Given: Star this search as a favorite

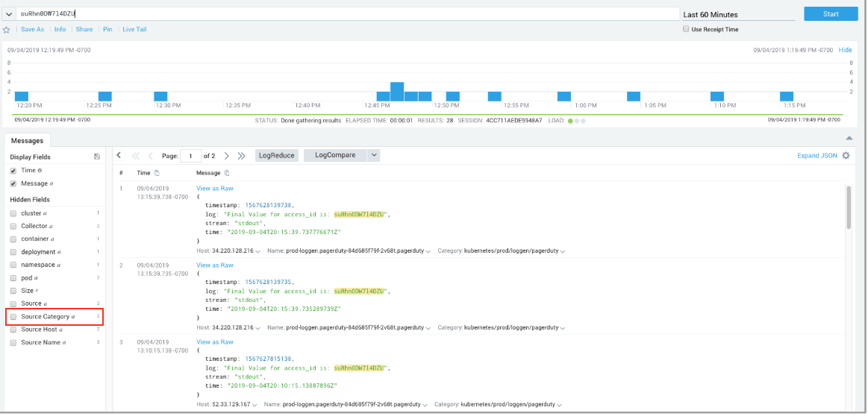Looking at the screenshot, I should click(7, 30).
